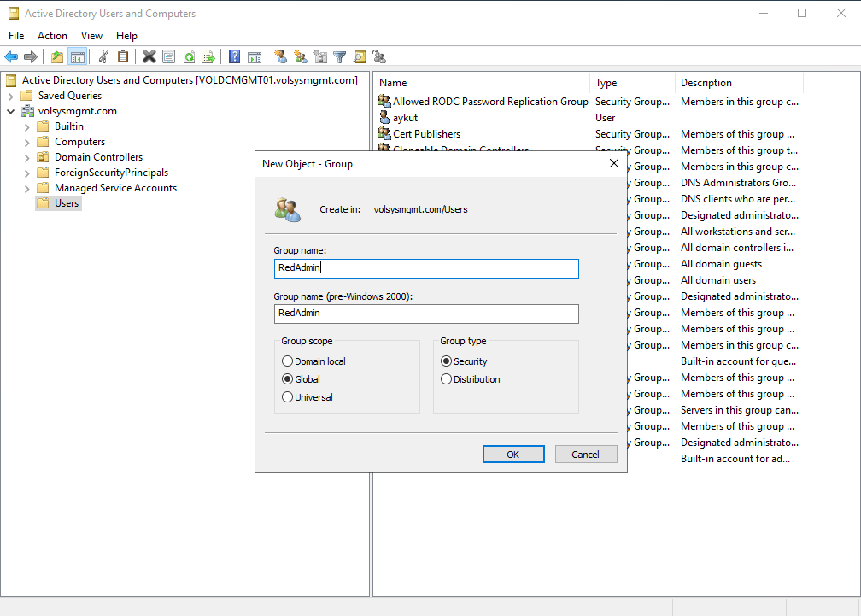
Task: Click the pre-Windows 2000 group name field
Action: (425, 314)
